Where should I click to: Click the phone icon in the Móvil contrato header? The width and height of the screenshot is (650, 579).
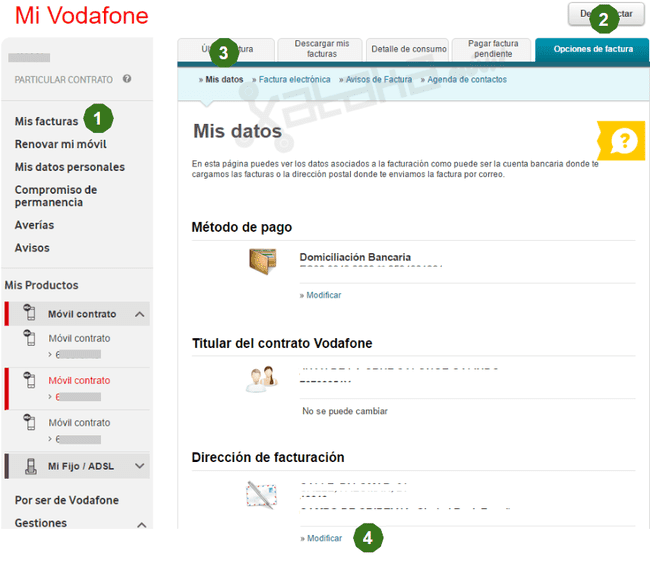point(29,312)
